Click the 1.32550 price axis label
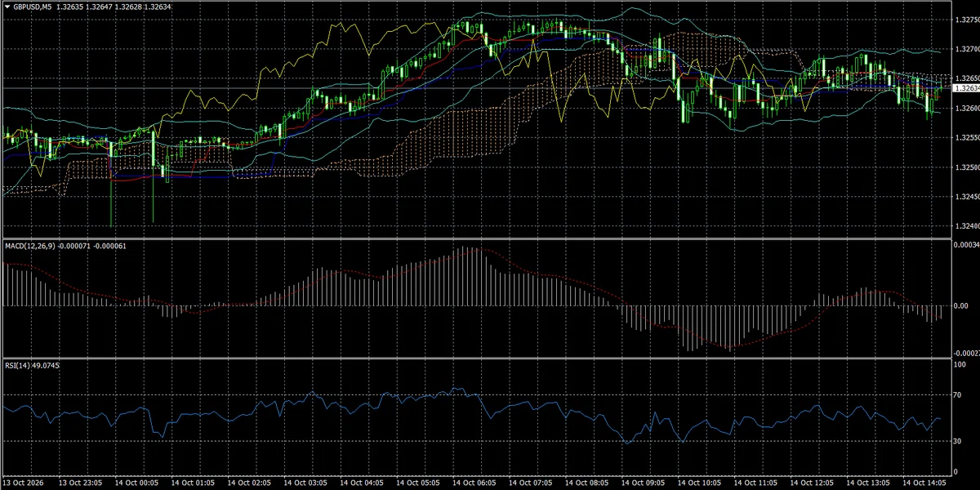980x490 pixels. (x=967, y=138)
